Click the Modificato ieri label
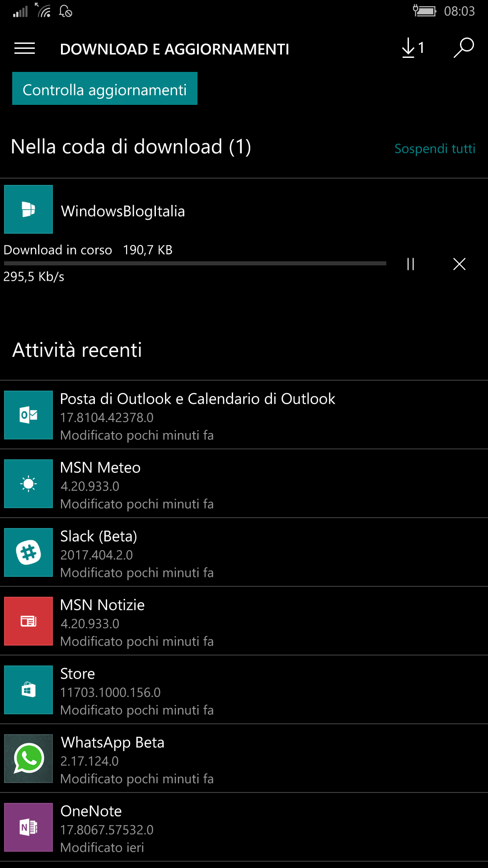Screen dimensions: 488x868 pyautogui.click(x=102, y=848)
